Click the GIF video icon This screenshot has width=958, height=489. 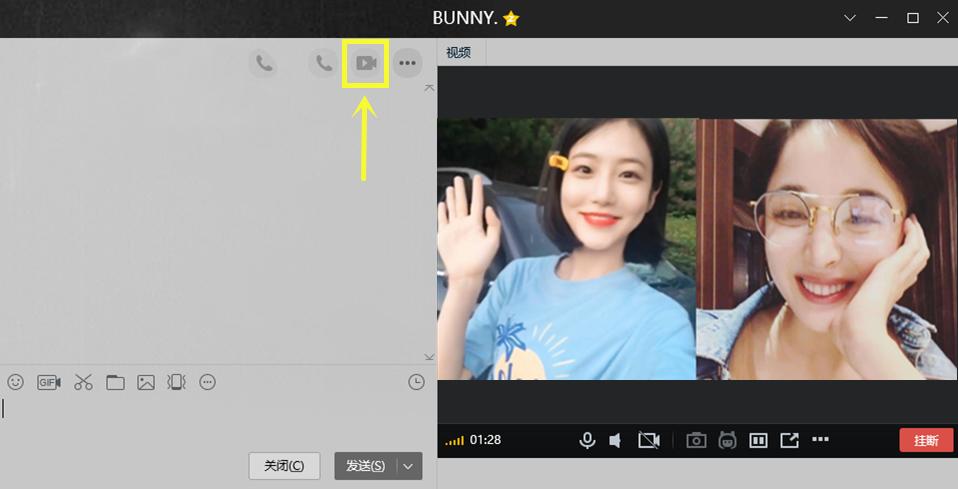click(x=49, y=382)
